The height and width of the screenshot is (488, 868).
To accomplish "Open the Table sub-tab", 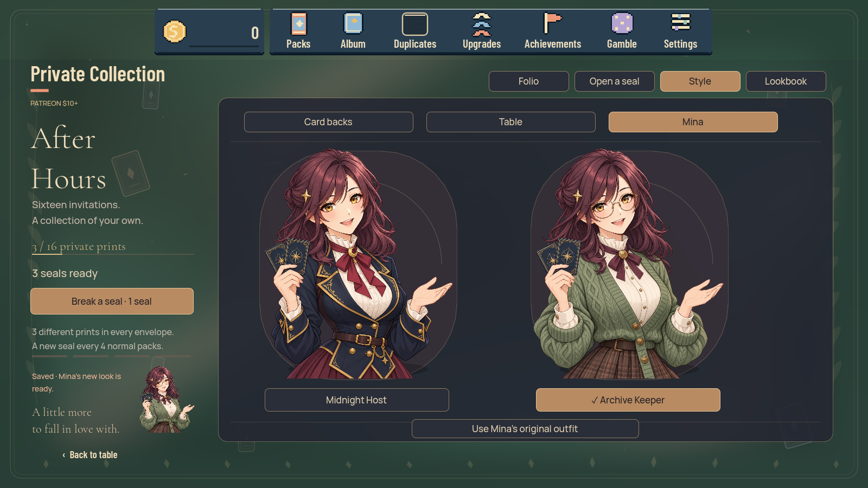I will point(511,122).
